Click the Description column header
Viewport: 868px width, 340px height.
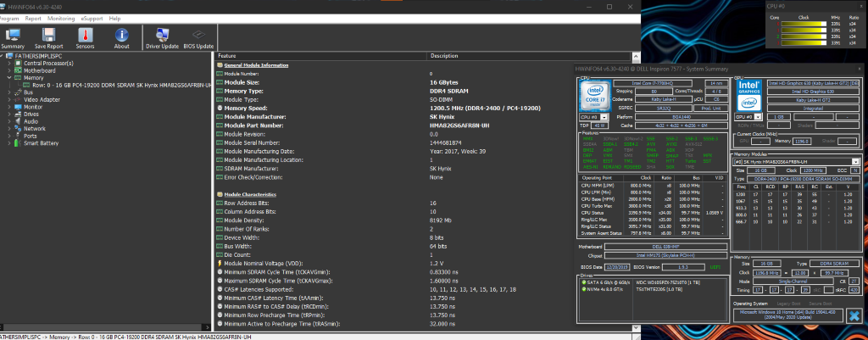pyautogui.click(x=529, y=56)
